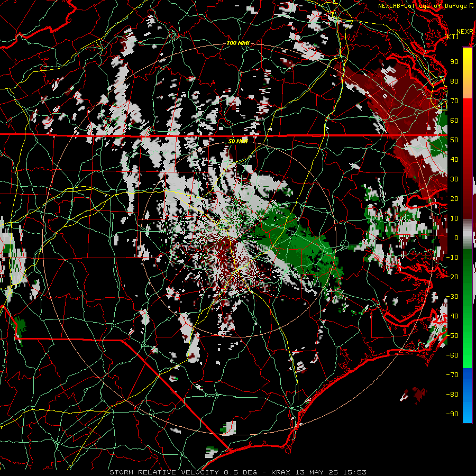Click the "NEXLAB-College of DuPage" header text
The height and width of the screenshot is (476, 476).
[423, 6]
